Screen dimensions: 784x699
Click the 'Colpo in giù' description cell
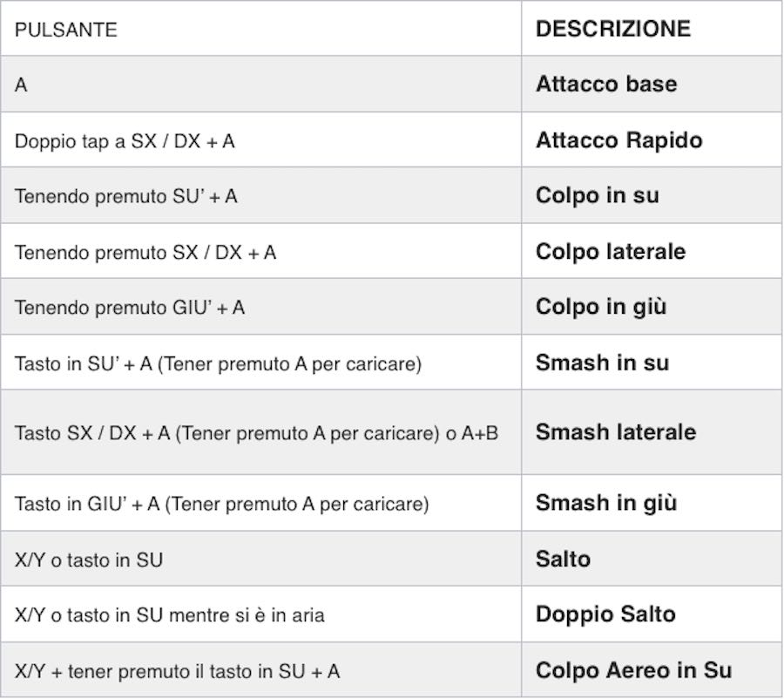[x=652, y=307]
